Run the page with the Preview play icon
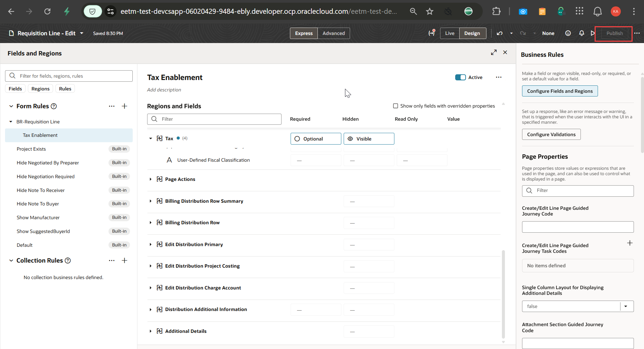 click(x=593, y=33)
